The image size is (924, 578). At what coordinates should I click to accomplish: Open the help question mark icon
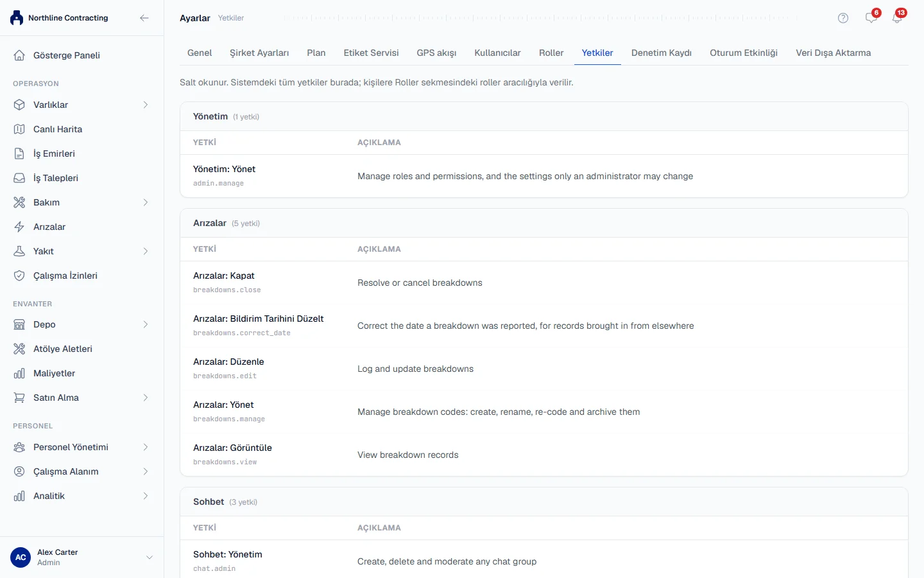pos(843,18)
